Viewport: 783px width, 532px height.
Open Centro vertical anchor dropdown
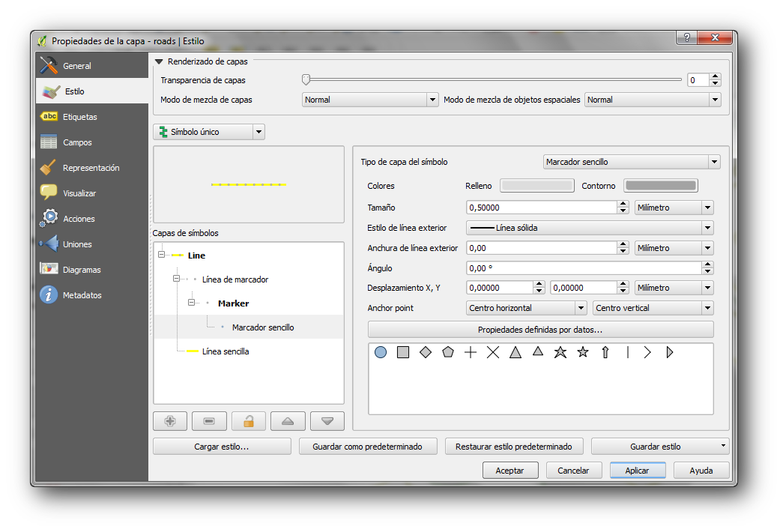653,308
